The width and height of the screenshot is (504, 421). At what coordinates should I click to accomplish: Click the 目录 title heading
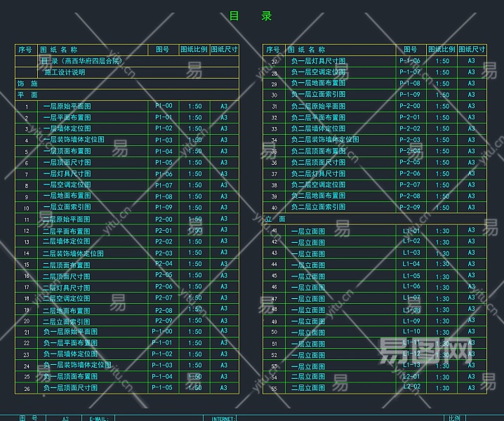[251, 16]
